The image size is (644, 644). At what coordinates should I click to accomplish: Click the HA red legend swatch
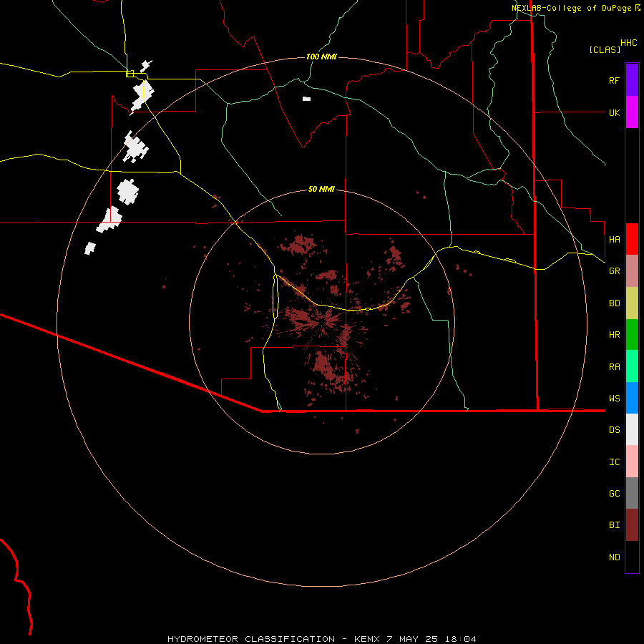632,239
